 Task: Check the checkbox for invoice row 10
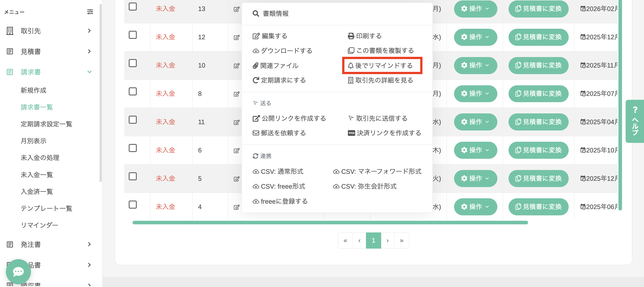click(x=133, y=63)
